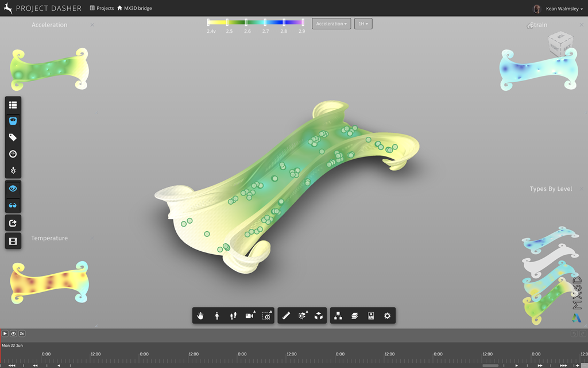The height and width of the screenshot is (368, 588).
Task: Open the Acceleration dropdown
Action: [331, 24]
